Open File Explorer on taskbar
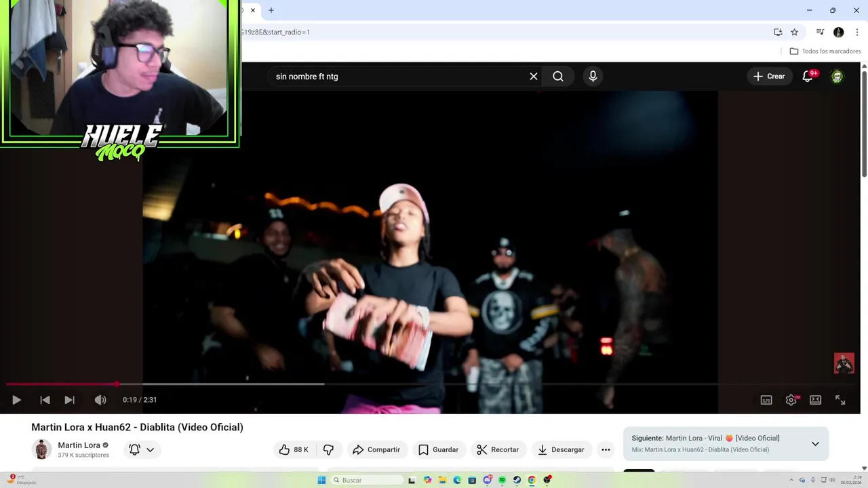868x488 pixels. pyautogui.click(x=442, y=480)
